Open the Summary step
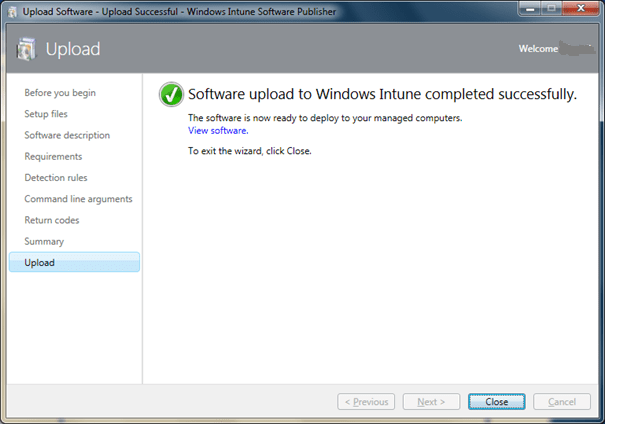The width and height of the screenshot is (627, 424). click(44, 241)
